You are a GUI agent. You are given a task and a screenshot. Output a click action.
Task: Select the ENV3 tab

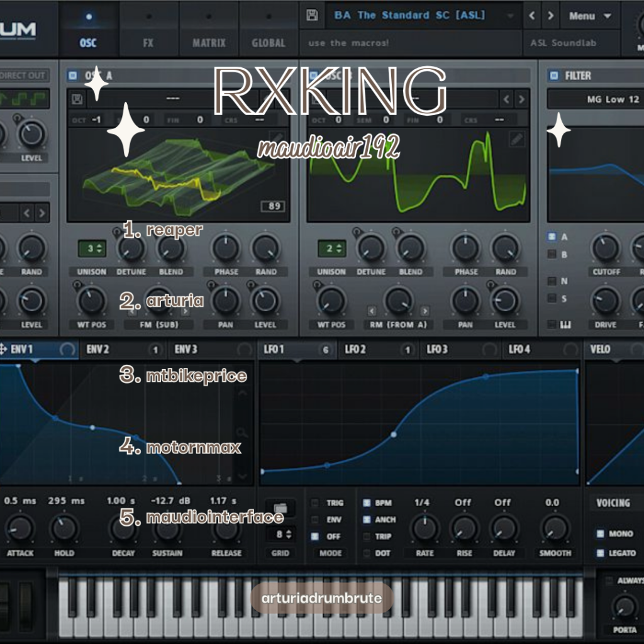pyautogui.click(x=211, y=349)
